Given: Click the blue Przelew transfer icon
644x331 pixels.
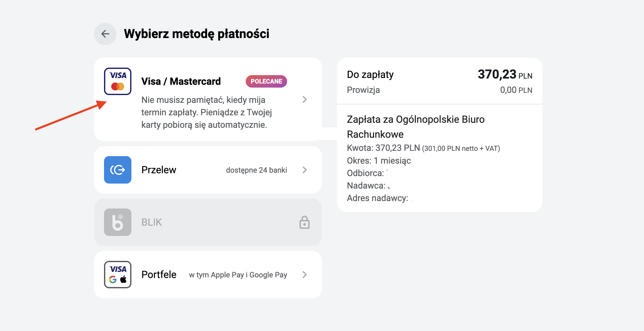Looking at the screenshot, I should 118,170.
